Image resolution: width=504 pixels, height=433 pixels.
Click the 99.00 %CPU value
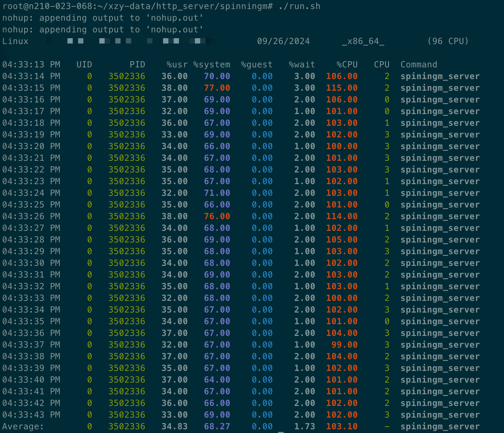[x=344, y=345]
